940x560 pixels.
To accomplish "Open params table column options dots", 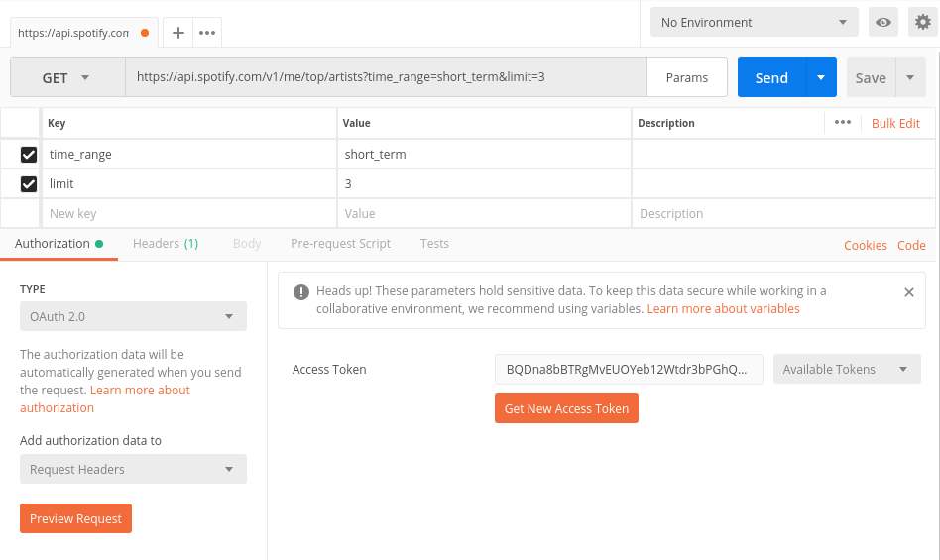I will coord(842,122).
